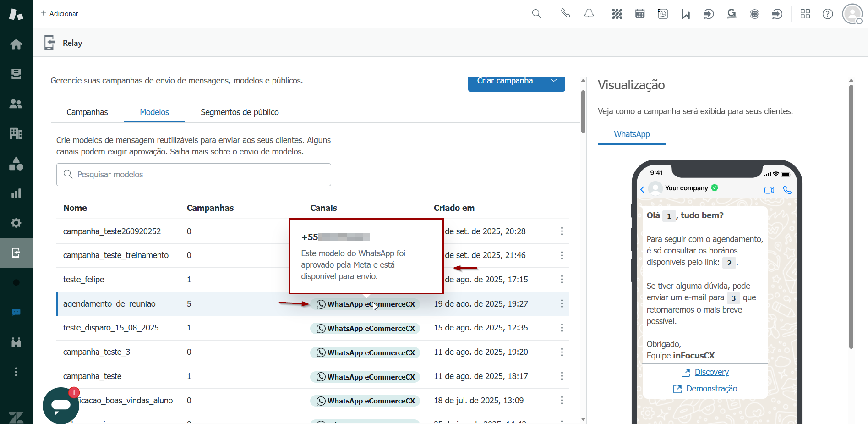Click the help question mark icon

(x=828, y=14)
